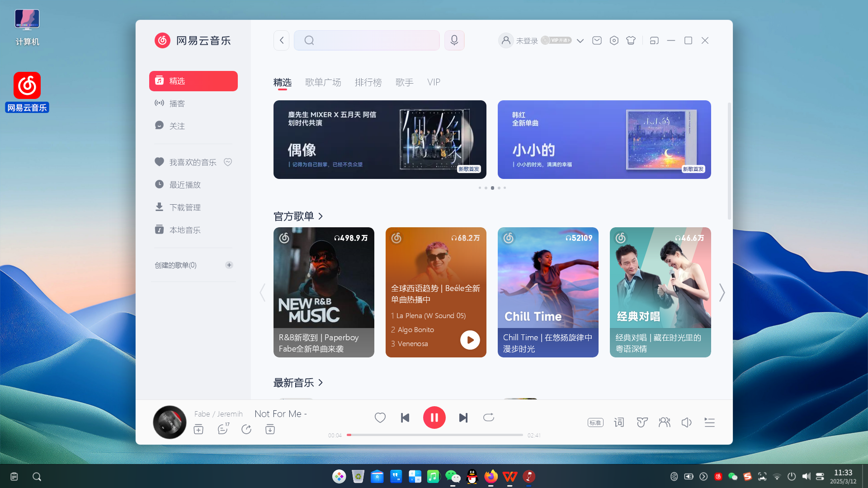Change the 标准 audio quality setting
This screenshot has height=488, width=868.
pos(595,422)
